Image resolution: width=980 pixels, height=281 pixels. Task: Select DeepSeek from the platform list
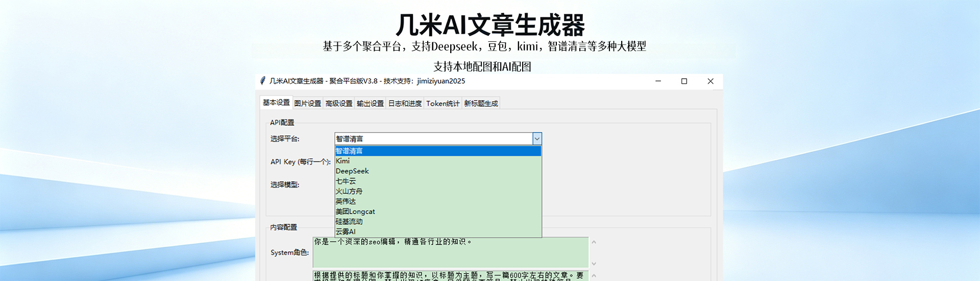point(438,171)
